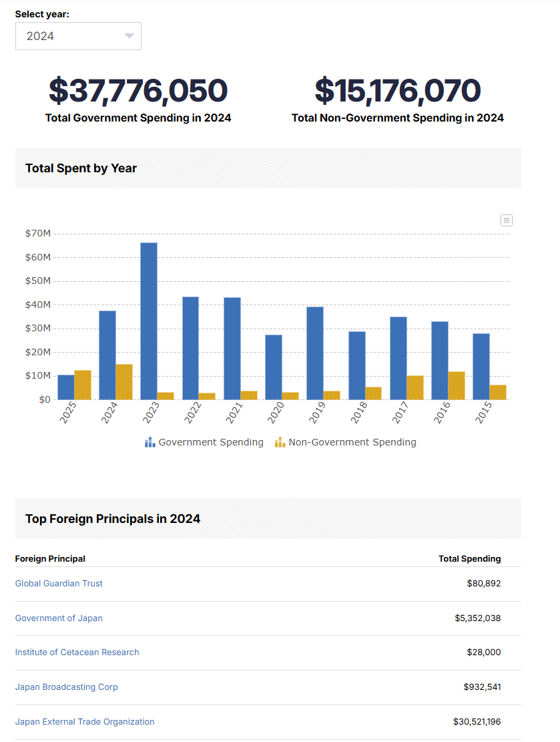Open the Global Guardian Trust link
The height and width of the screenshot is (742, 560).
(59, 584)
